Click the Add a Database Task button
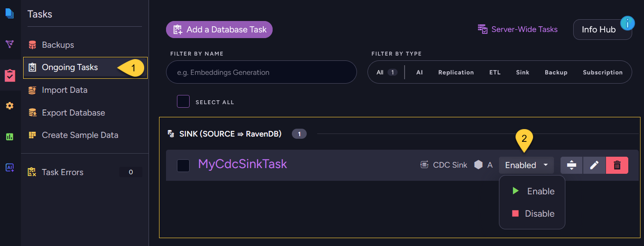Image resolution: width=644 pixels, height=246 pixels. (x=219, y=30)
